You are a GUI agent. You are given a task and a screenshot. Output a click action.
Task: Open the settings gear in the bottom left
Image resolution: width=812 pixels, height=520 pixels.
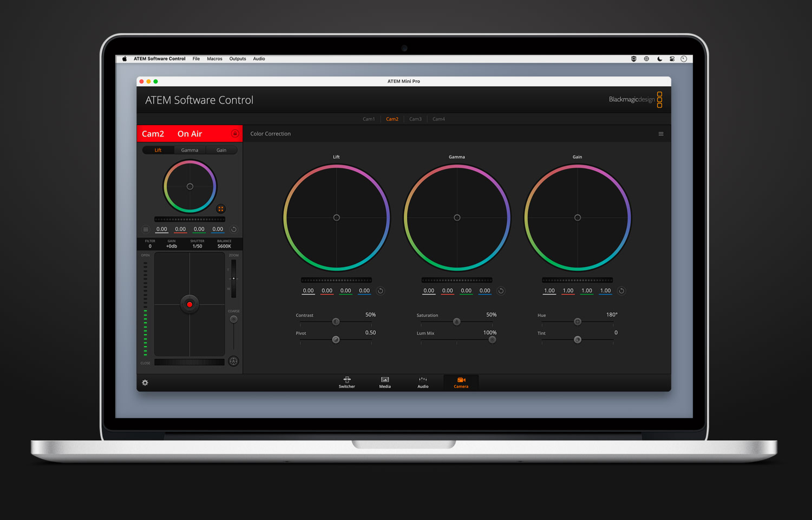click(145, 383)
